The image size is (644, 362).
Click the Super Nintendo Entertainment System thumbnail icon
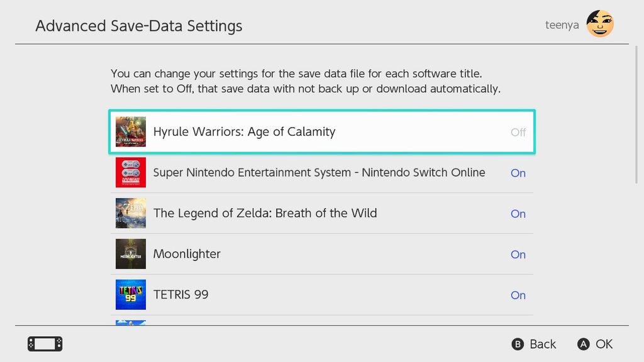(x=130, y=172)
